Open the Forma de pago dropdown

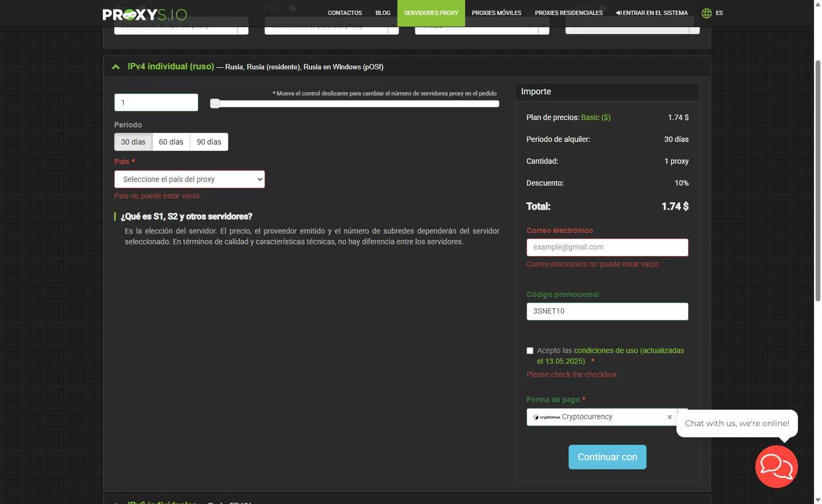point(607,417)
